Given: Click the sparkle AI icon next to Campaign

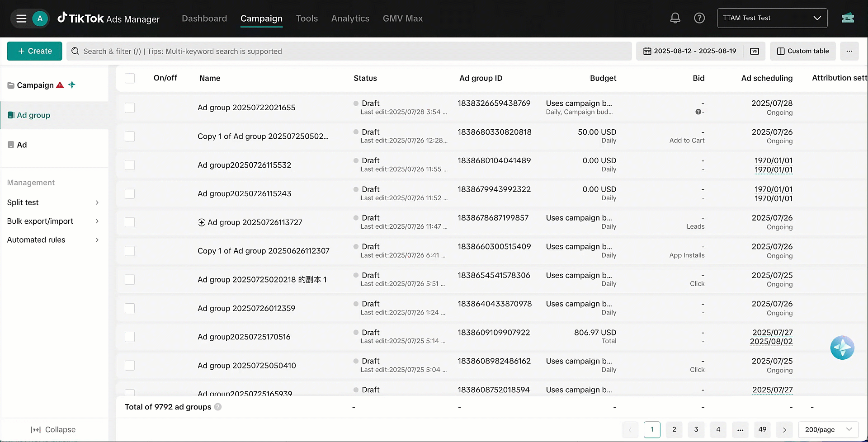Looking at the screenshot, I should tap(72, 85).
